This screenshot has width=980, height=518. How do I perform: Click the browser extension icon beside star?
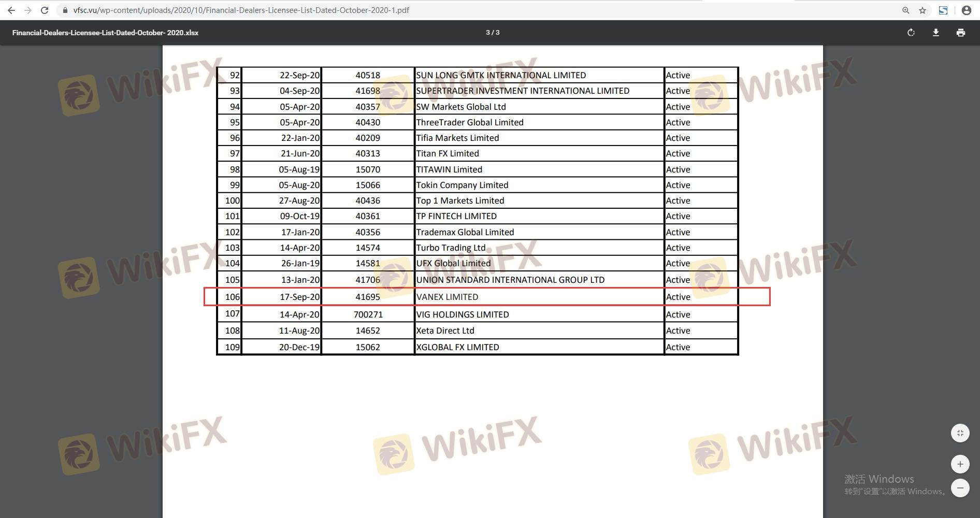coord(943,10)
